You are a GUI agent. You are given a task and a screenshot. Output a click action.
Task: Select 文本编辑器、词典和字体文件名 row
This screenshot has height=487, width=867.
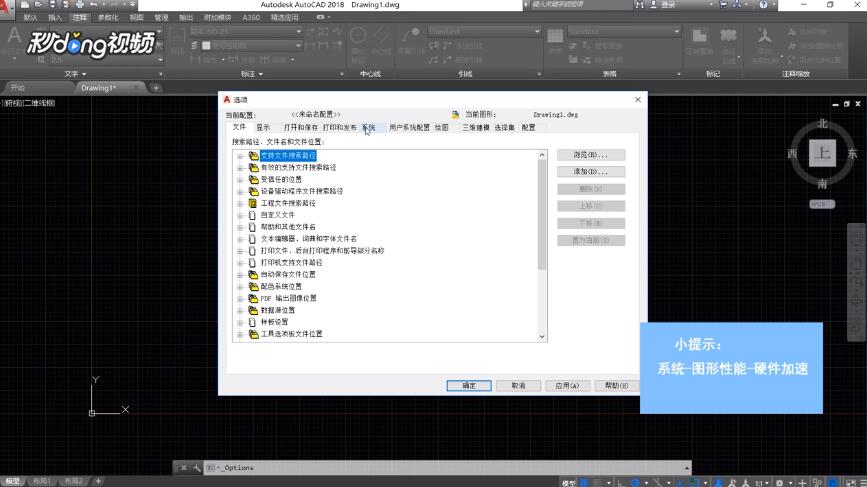tap(309, 239)
